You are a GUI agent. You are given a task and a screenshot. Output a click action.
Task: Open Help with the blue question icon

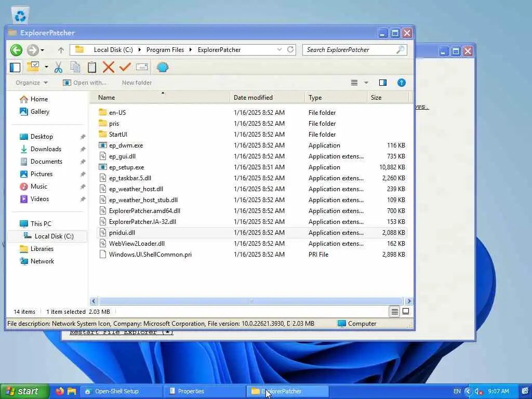402,83
